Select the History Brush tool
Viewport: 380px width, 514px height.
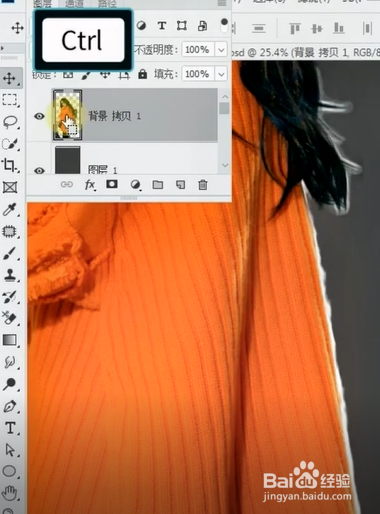click(x=9, y=297)
